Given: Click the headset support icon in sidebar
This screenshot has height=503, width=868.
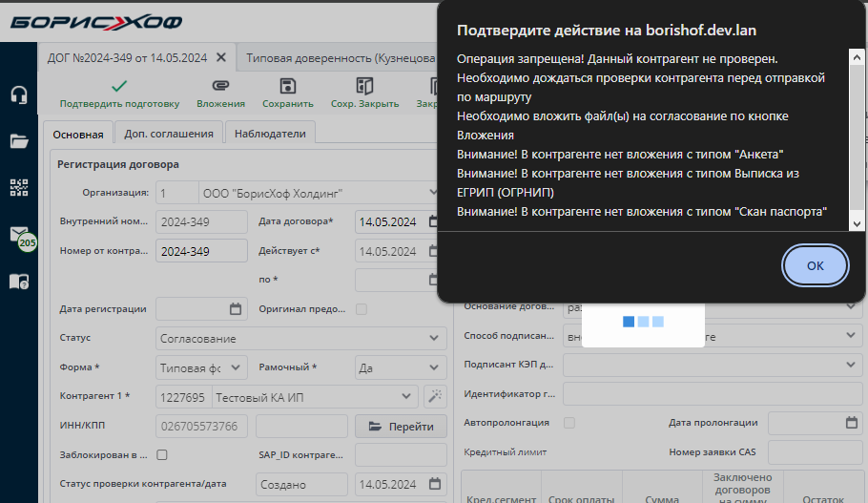Looking at the screenshot, I should [x=18, y=95].
